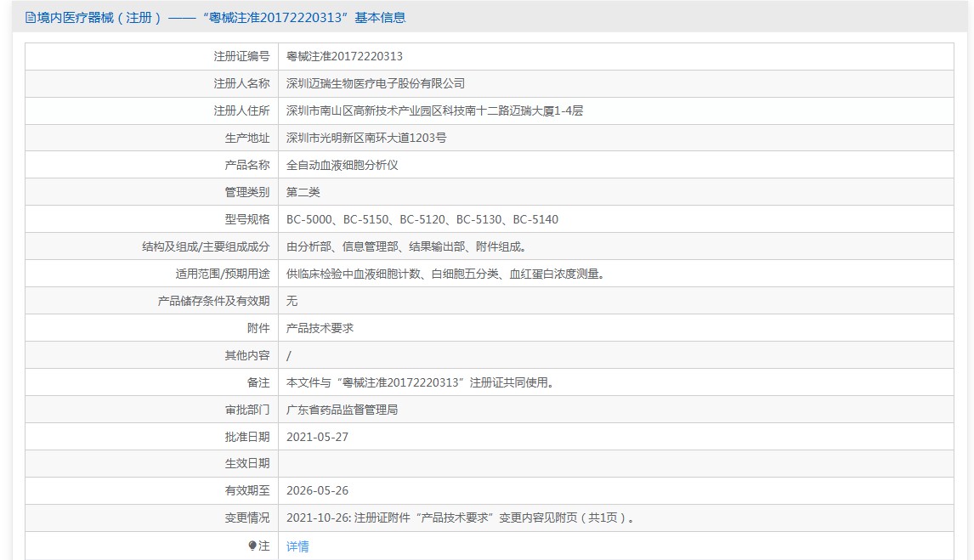Image resolution: width=974 pixels, height=560 pixels.
Task: Click approval department 广东省药品监督管理局
Action: tap(342, 410)
